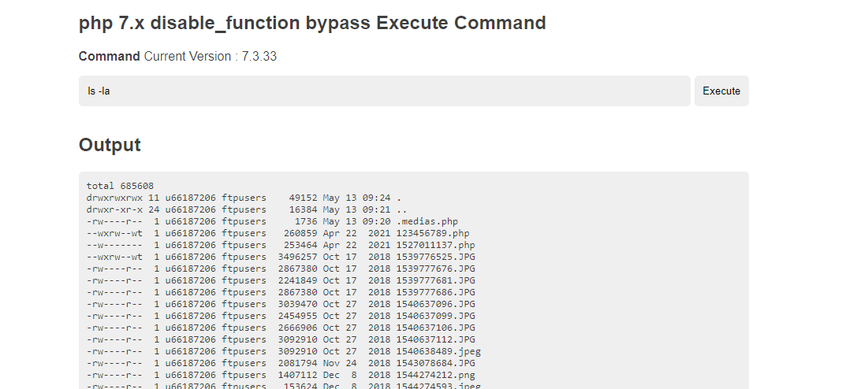Click the Current Version 7.3.33 text

210,57
